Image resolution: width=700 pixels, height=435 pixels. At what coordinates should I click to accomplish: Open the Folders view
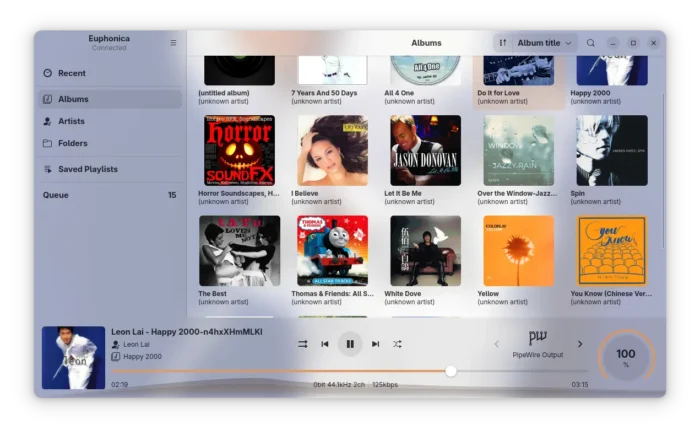pyautogui.click(x=110, y=143)
